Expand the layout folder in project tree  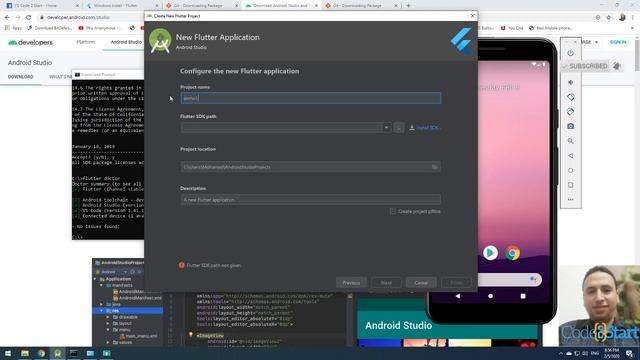click(x=108, y=323)
